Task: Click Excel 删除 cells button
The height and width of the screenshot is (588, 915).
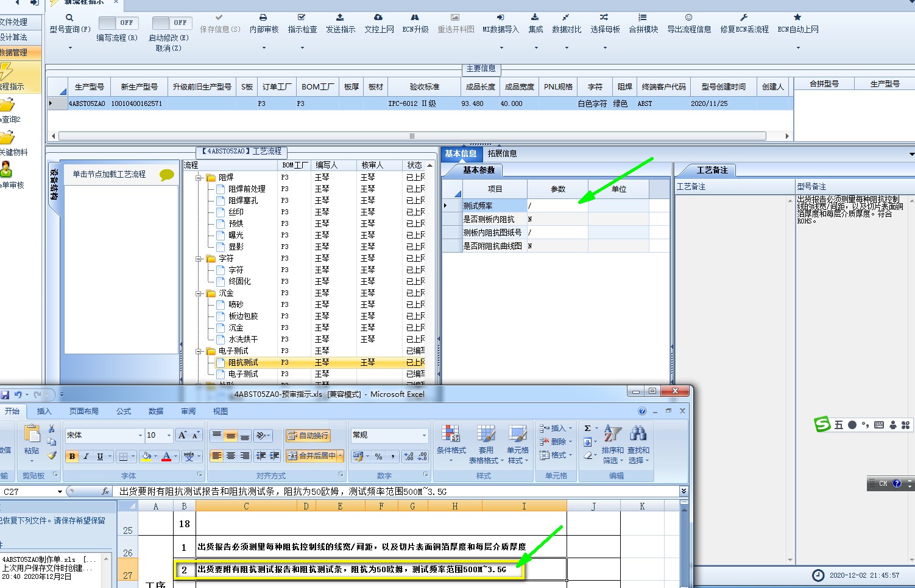Action: click(x=555, y=442)
